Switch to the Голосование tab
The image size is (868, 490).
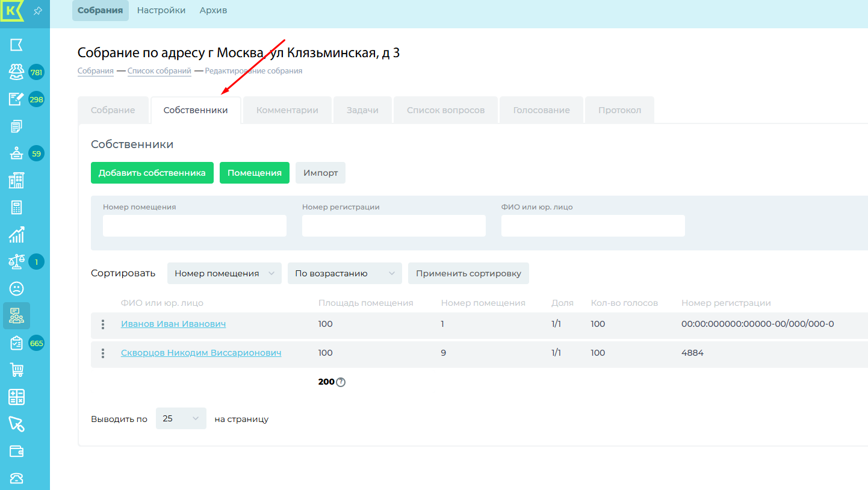541,110
